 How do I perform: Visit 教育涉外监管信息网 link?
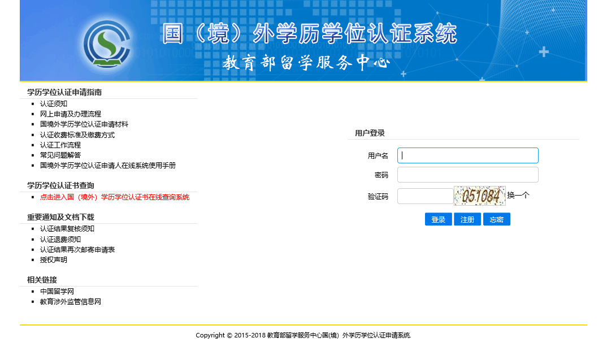click(71, 302)
